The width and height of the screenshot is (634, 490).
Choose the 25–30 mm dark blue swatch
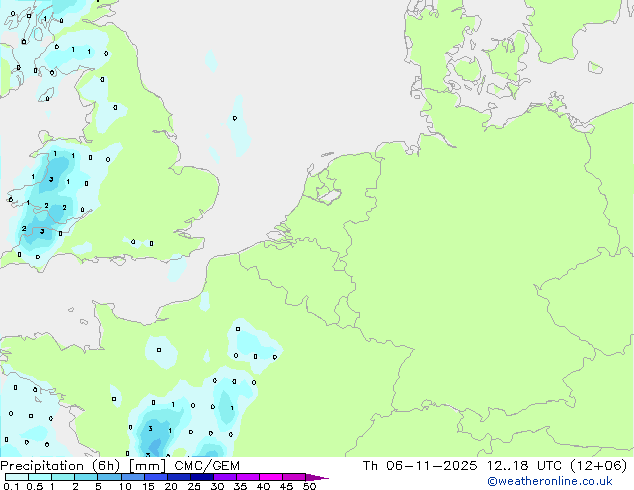202,477
